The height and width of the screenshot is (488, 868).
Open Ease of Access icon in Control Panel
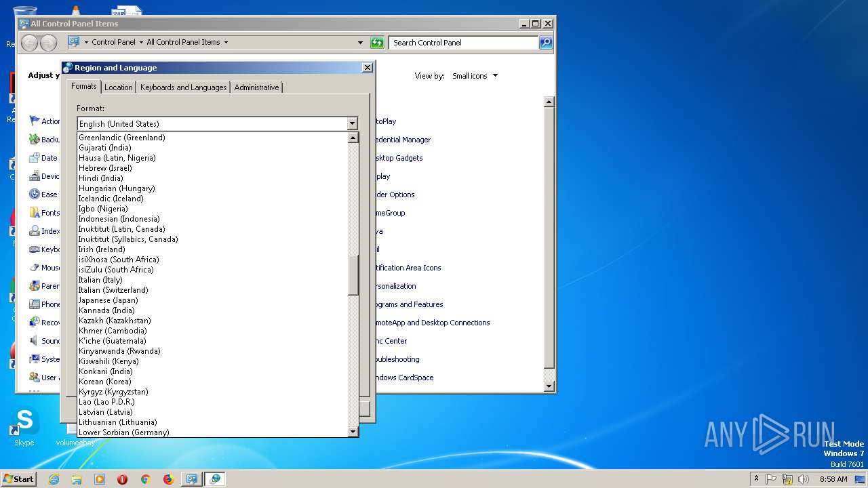pyautogui.click(x=35, y=194)
